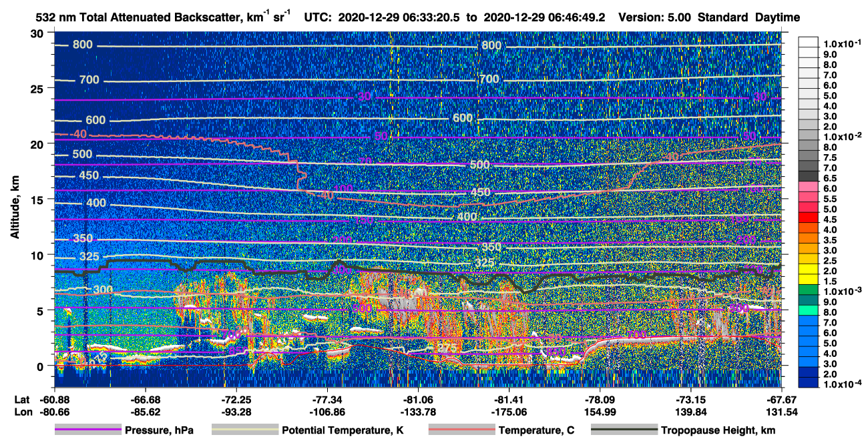
Task: Select the "Version: 5.00" text
Action: 655,17
